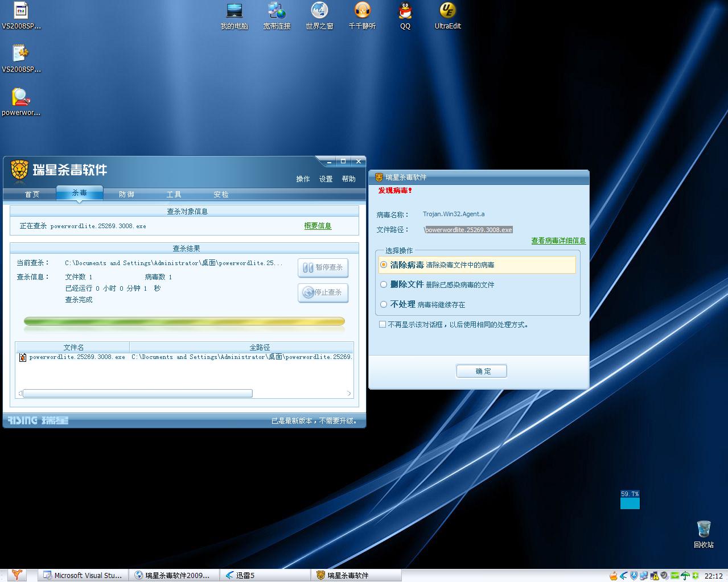
Task: Open 千千静听 music player icon
Action: [362, 11]
